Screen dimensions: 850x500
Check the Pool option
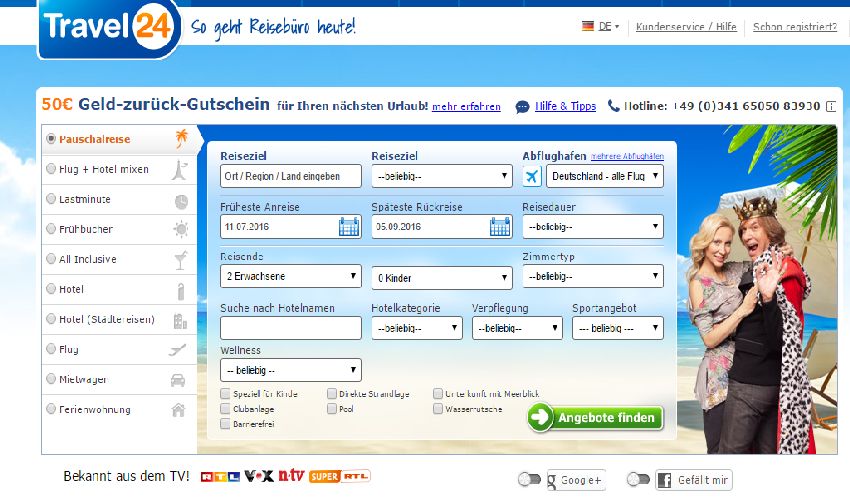[332, 409]
